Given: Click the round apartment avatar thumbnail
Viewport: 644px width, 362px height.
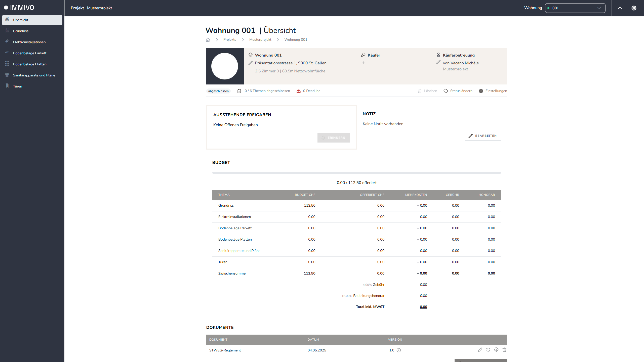Looking at the screenshot, I should coord(225,66).
